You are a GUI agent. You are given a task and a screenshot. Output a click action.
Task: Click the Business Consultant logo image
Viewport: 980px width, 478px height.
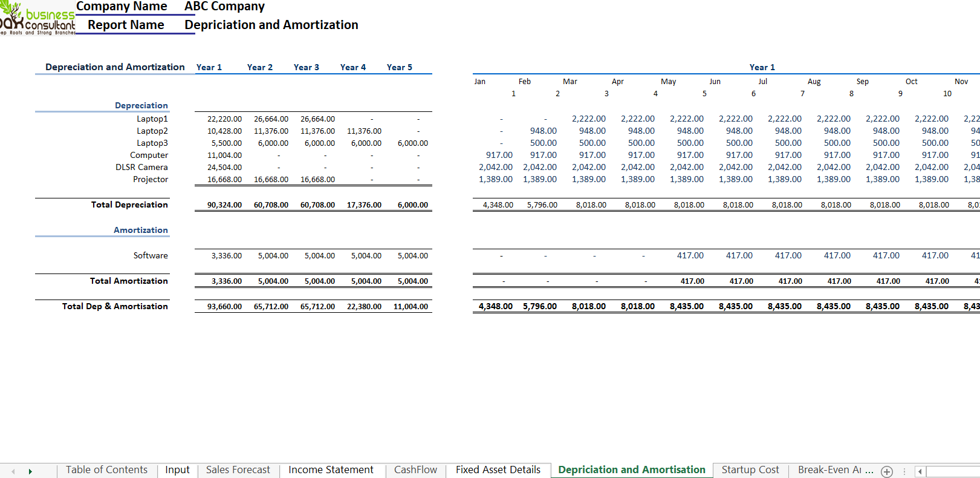coord(37,18)
